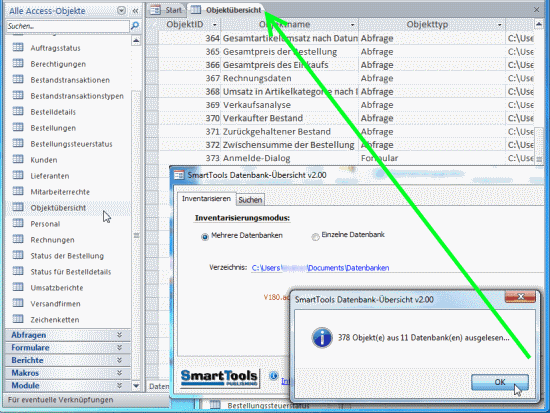The height and width of the screenshot is (413, 550).
Task: Click the blue info icon beside SmartTools logo
Action: click(x=273, y=376)
